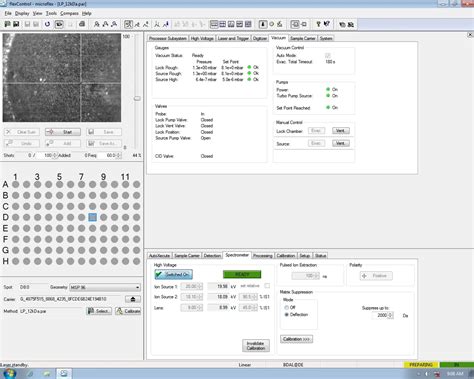Viewport: 474px width, 379px height.
Task: Click the context help arrow icon
Action: [327, 24]
